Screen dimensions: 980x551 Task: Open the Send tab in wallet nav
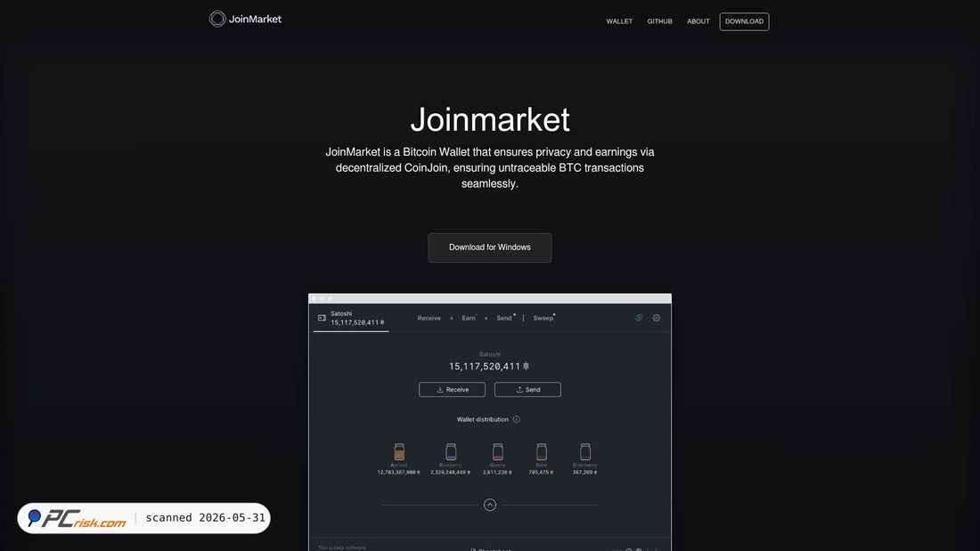click(503, 318)
